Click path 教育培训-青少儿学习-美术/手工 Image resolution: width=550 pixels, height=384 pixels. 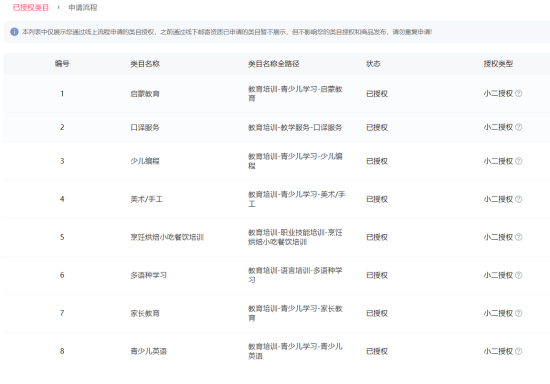click(x=297, y=199)
